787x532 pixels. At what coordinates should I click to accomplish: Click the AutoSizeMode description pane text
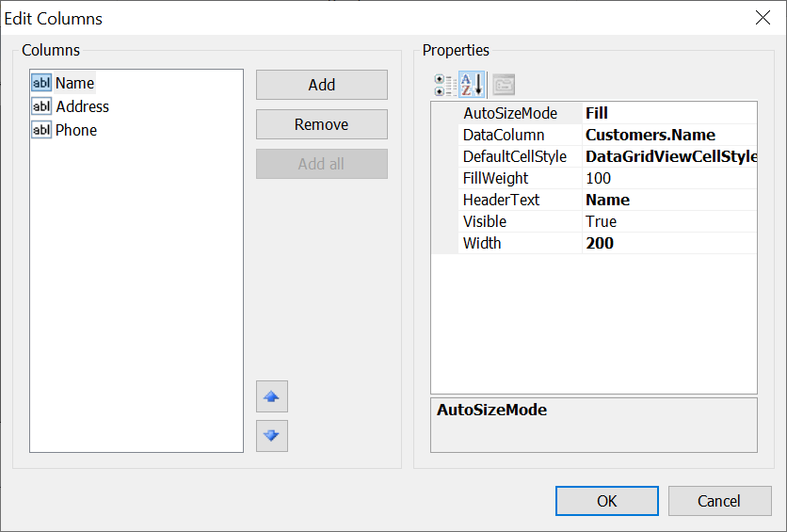click(491, 410)
